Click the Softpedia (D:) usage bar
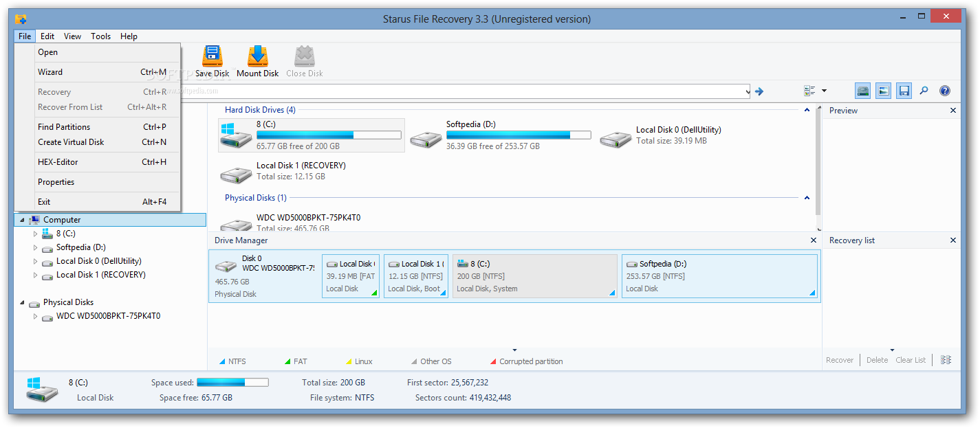This screenshot has height=428, width=980. tap(519, 135)
